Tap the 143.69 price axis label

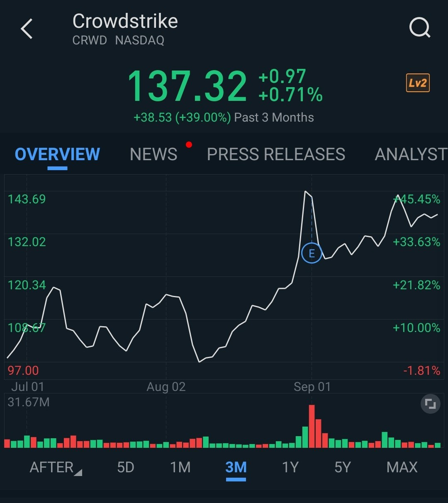pyautogui.click(x=27, y=199)
